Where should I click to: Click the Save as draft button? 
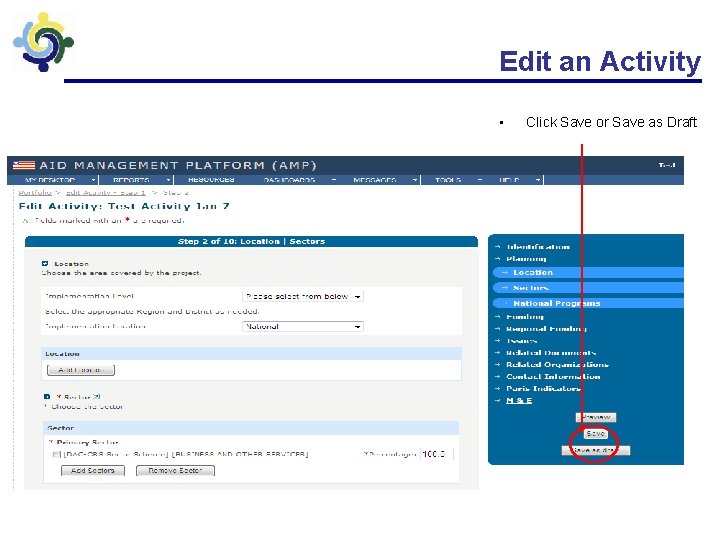[x=596, y=450]
